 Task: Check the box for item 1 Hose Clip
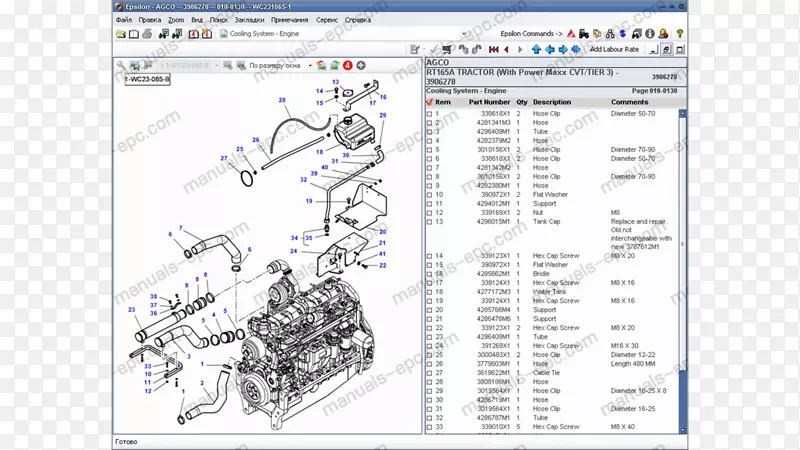click(430, 114)
